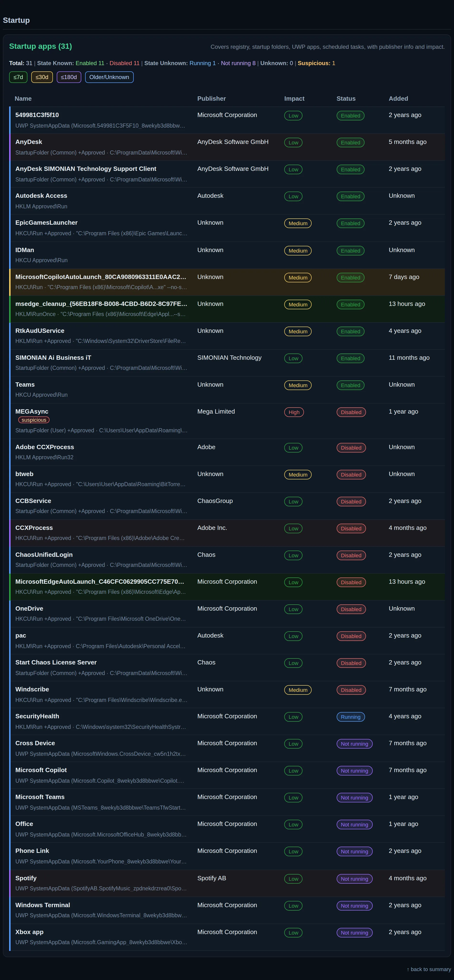Select the btweb entry
This screenshot has height=980, width=454.
click(24, 474)
